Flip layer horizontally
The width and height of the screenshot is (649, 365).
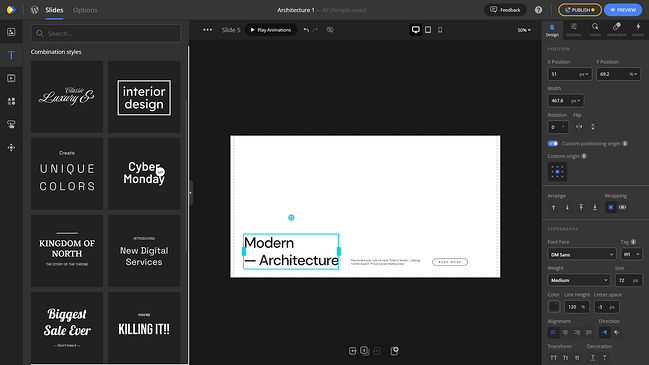point(579,127)
